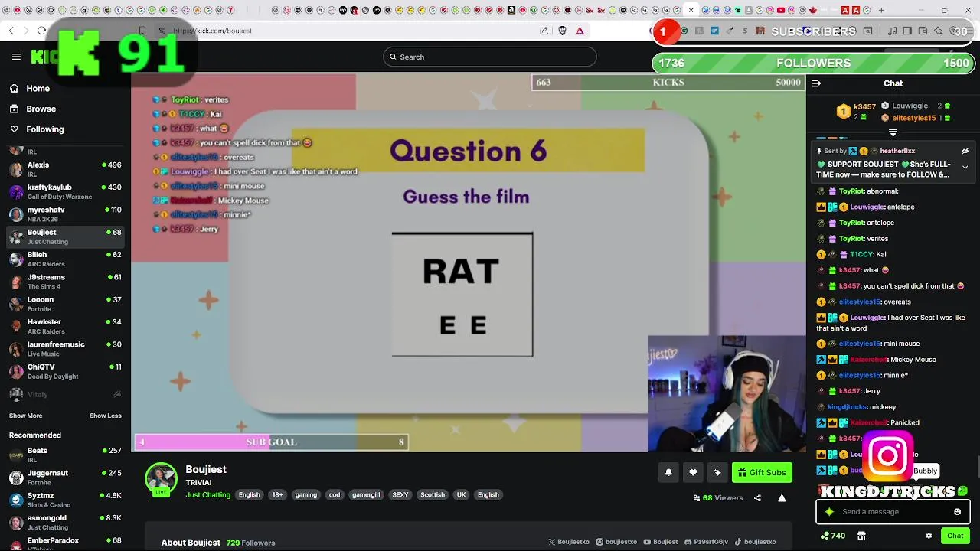This screenshot has height=551, width=980.
Task: Click the Send a message input
Action: [x=893, y=512]
